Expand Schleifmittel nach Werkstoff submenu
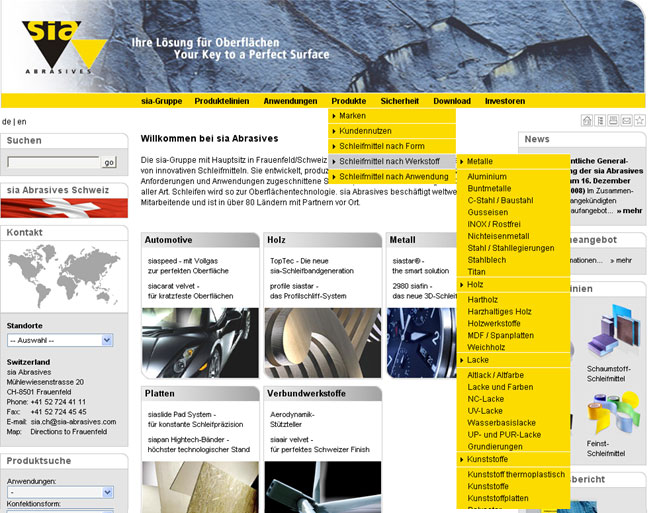Image resolution: width=650 pixels, height=513 pixels. [392, 162]
